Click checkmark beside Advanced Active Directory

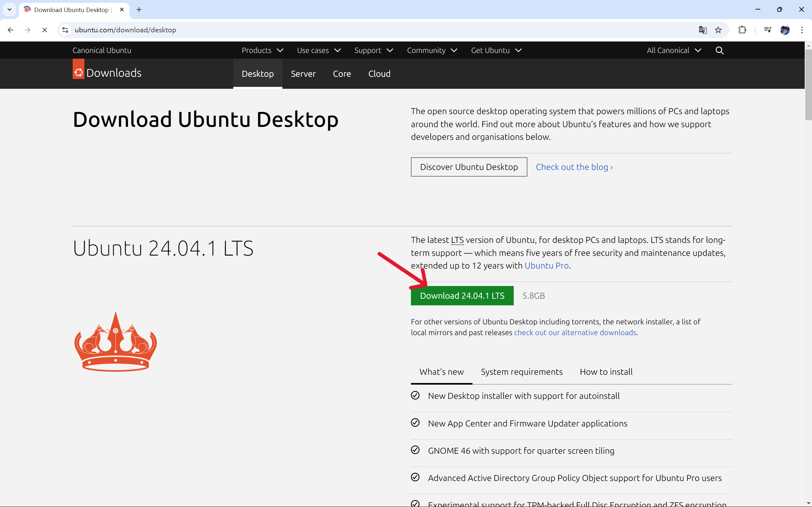click(415, 477)
